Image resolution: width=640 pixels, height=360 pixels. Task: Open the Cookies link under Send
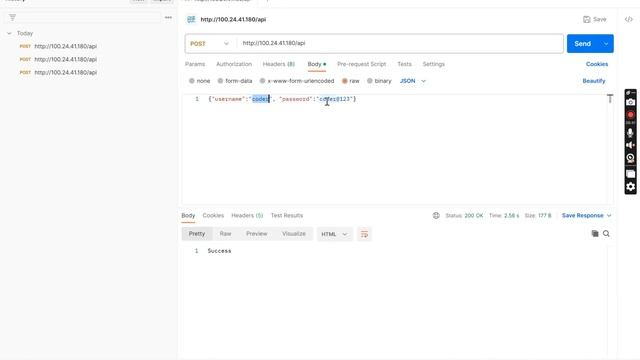[597, 64]
